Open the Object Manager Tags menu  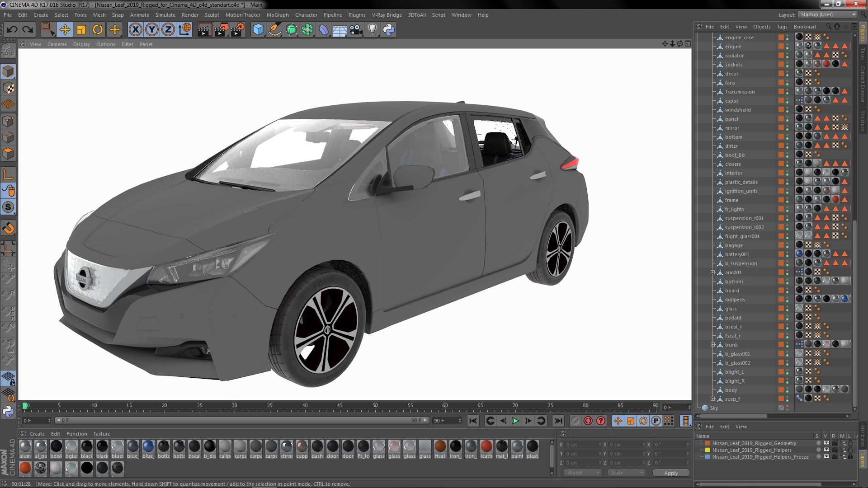click(782, 27)
